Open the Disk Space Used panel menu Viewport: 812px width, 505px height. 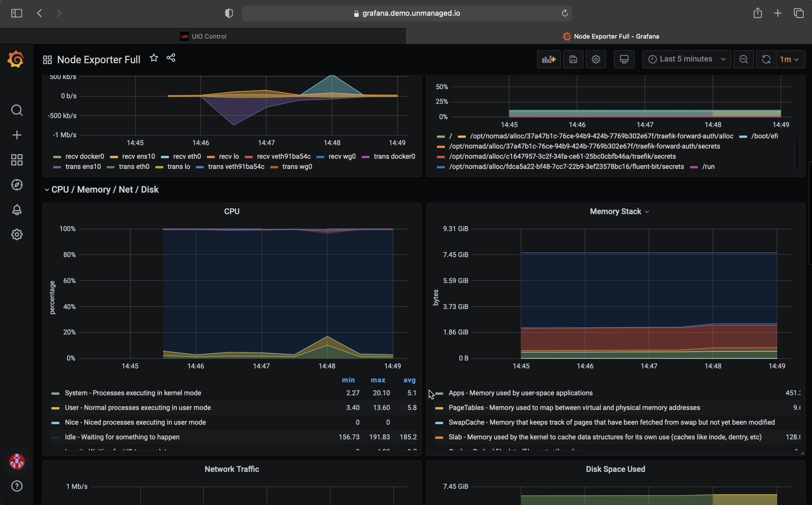(x=615, y=469)
